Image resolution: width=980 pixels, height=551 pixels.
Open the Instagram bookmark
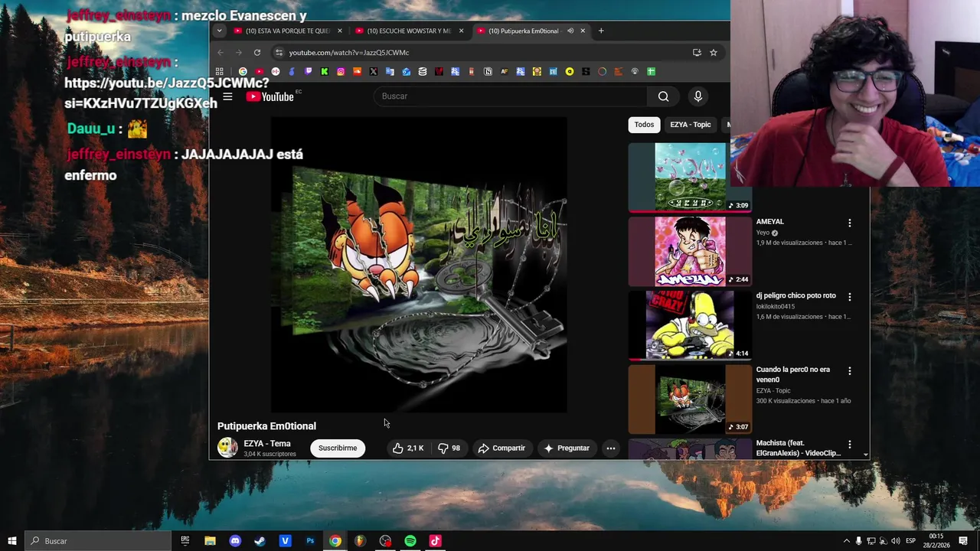click(x=341, y=71)
